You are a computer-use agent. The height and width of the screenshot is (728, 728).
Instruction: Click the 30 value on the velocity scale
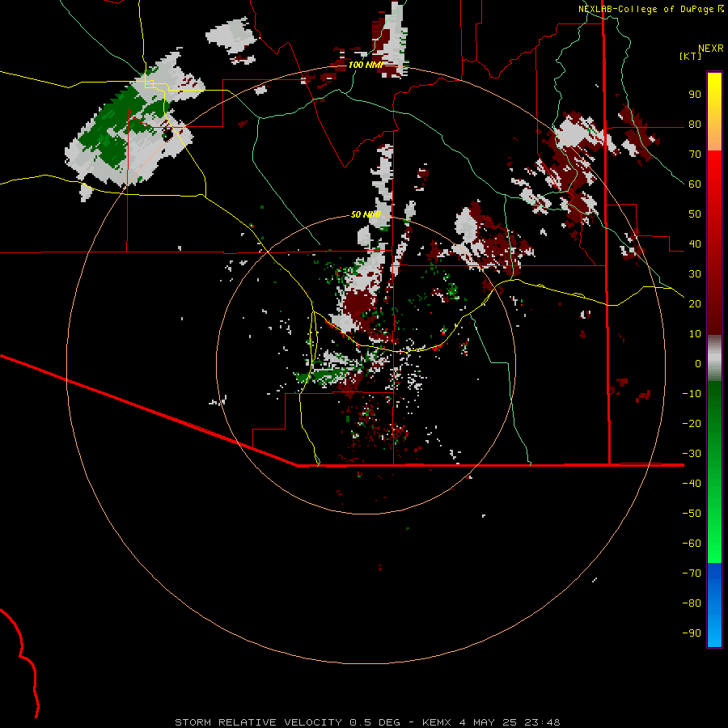(695, 274)
